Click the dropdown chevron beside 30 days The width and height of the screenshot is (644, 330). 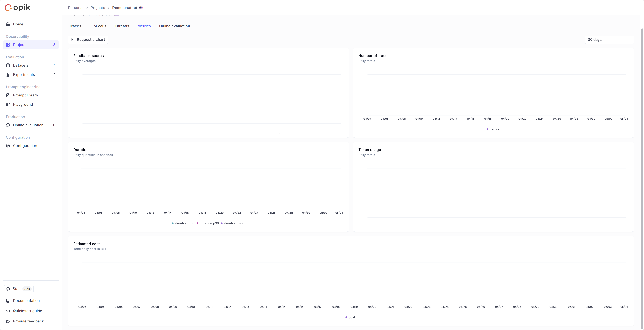point(628,40)
